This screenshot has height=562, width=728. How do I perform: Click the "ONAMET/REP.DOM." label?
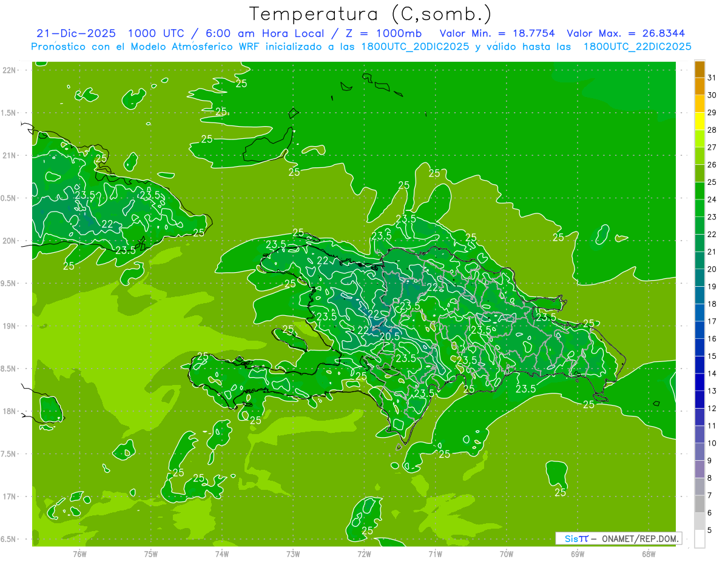pos(640,538)
